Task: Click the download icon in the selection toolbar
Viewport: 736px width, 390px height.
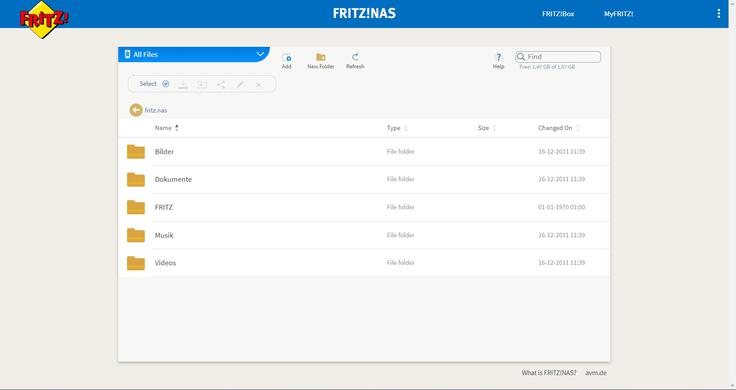Action: [183, 84]
